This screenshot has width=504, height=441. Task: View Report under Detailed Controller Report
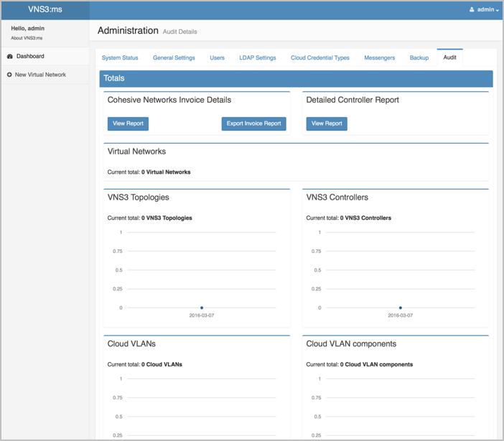[327, 124]
